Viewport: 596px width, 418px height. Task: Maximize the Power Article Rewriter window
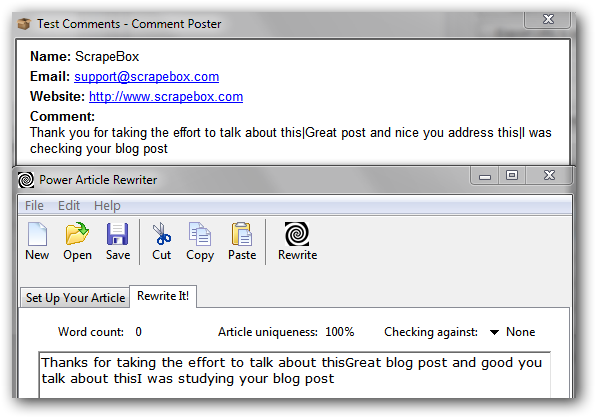pos(512,176)
